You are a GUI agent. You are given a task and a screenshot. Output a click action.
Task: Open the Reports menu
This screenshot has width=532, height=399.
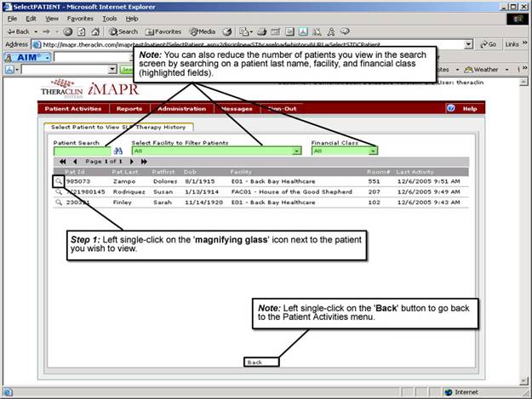[x=129, y=109]
